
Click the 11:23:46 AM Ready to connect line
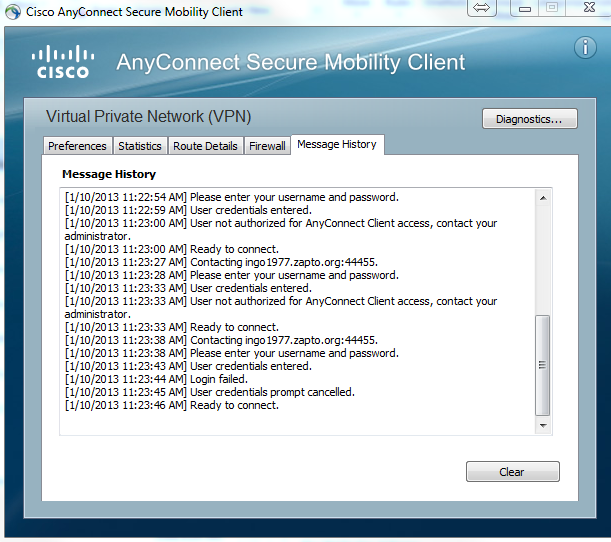(x=171, y=405)
